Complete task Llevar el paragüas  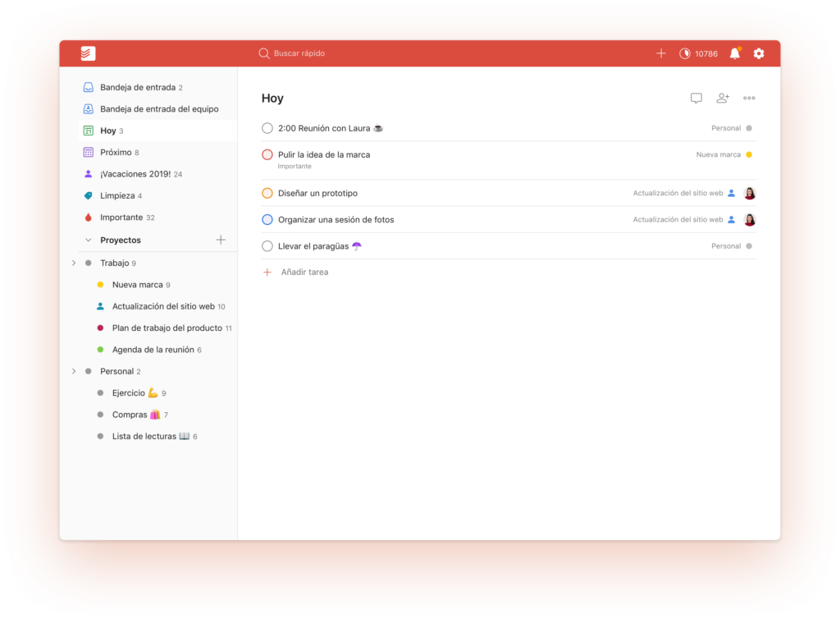point(267,246)
